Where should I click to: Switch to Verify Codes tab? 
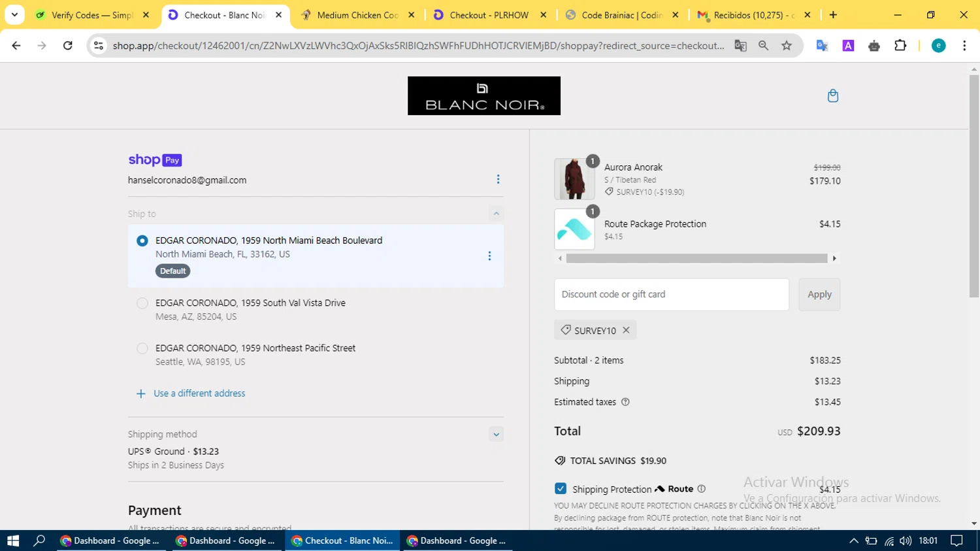pos(92,15)
